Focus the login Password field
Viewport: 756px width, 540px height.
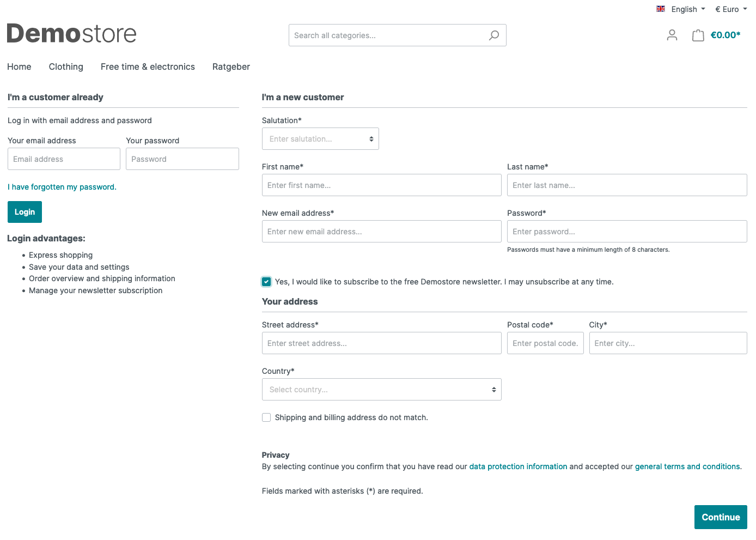click(x=182, y=159)
